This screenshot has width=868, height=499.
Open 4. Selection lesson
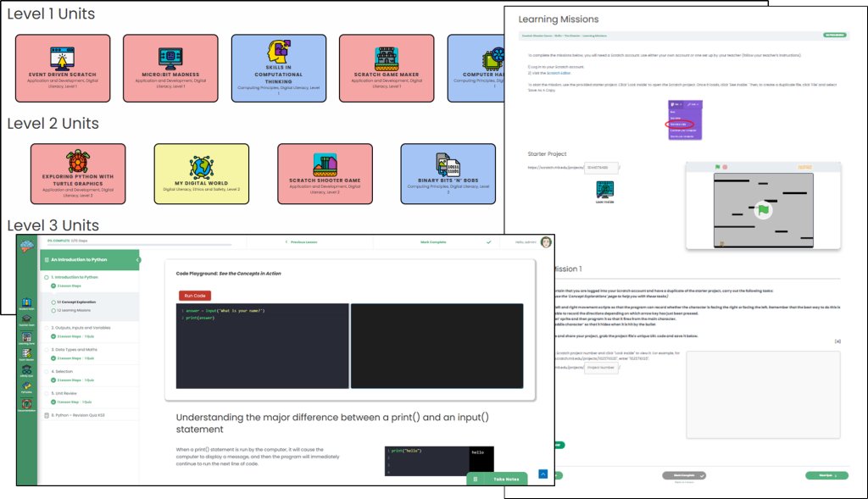pyautogui.click(x=62, y=371)
